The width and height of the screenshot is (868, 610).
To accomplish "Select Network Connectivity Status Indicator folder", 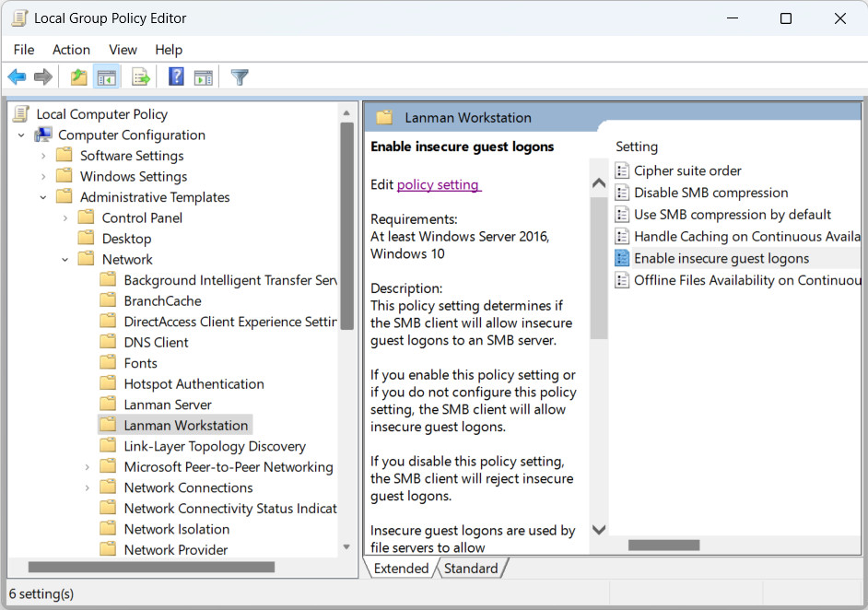I will [x=230, y=508].
